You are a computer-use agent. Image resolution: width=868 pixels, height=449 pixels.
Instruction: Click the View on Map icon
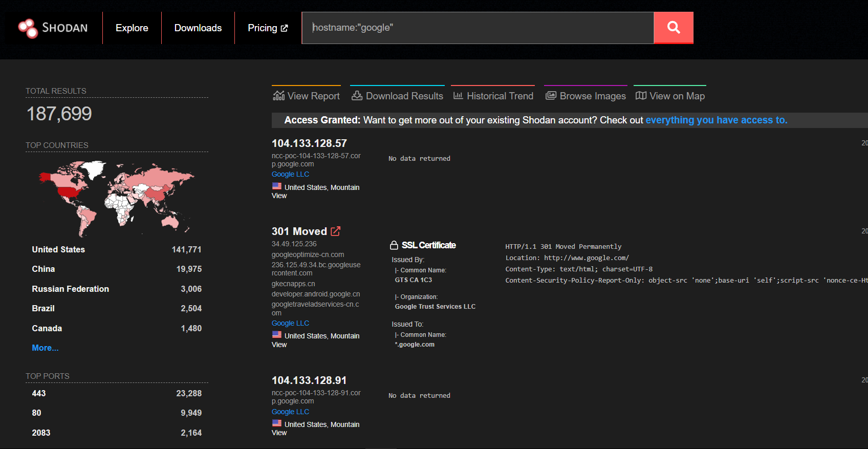pyautogui.click(x=640, y=96)
